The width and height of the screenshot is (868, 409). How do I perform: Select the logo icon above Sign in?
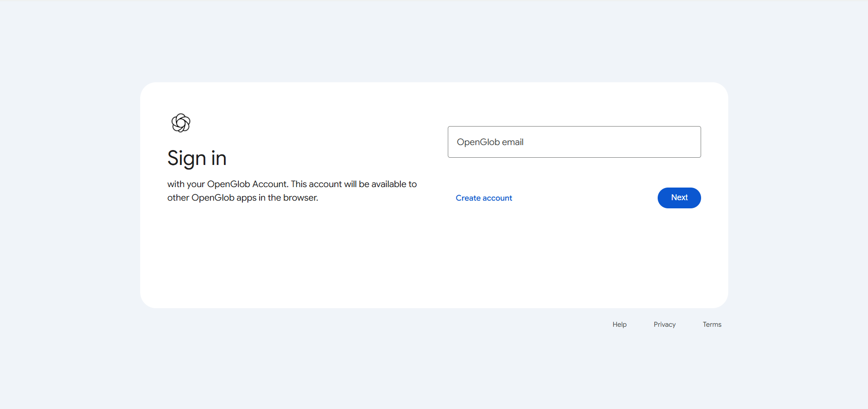pyautogui.click(x=181, y=123)
